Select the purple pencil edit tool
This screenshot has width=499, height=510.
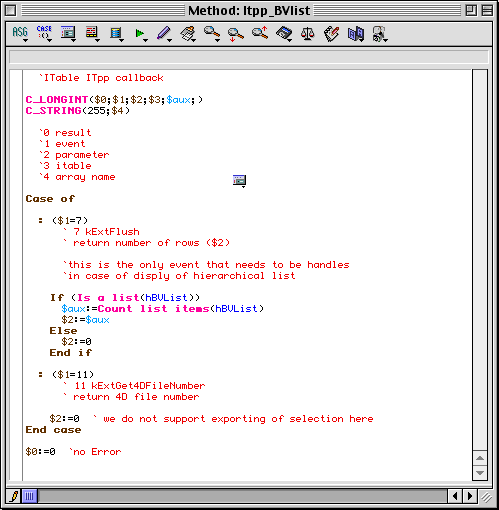click(164, 34)
